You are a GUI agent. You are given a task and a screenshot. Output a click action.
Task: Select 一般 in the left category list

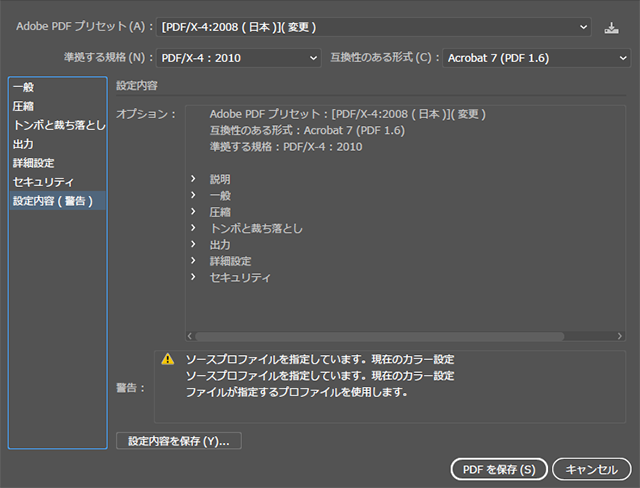[58, 87]
